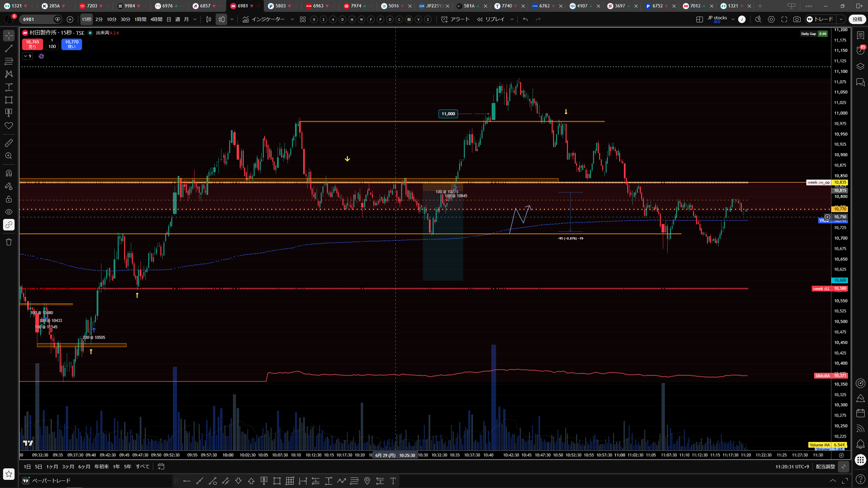Click the blue 10,770 buy button
This screenshot has height=488, width=868.
click(72, 44)
